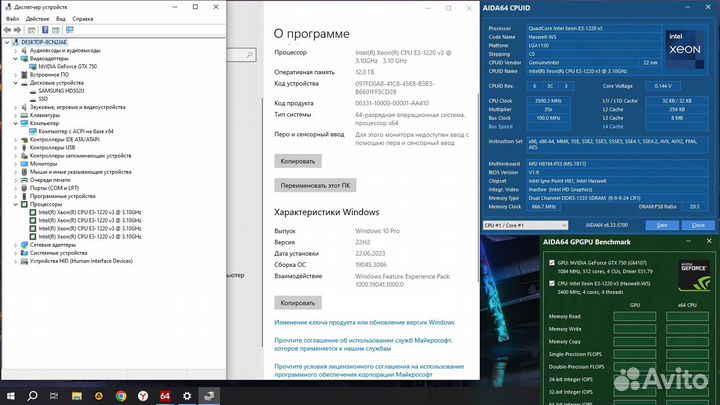The width and height of the screenshot is (720, 405).
Task: Uncheck GPU NVIDIA GeForce GTX 750 benchmark checkbox
Action: [x=551, y=263]
